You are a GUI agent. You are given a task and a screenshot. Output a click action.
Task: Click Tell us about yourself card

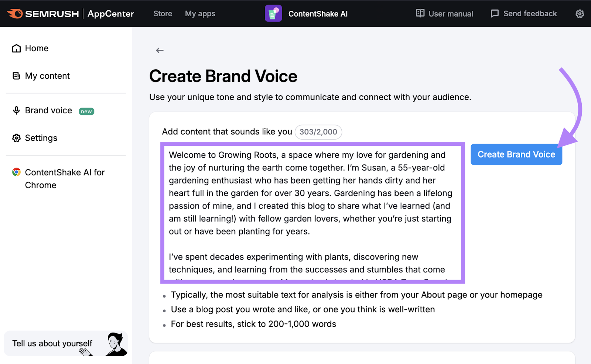click(66, 343)
